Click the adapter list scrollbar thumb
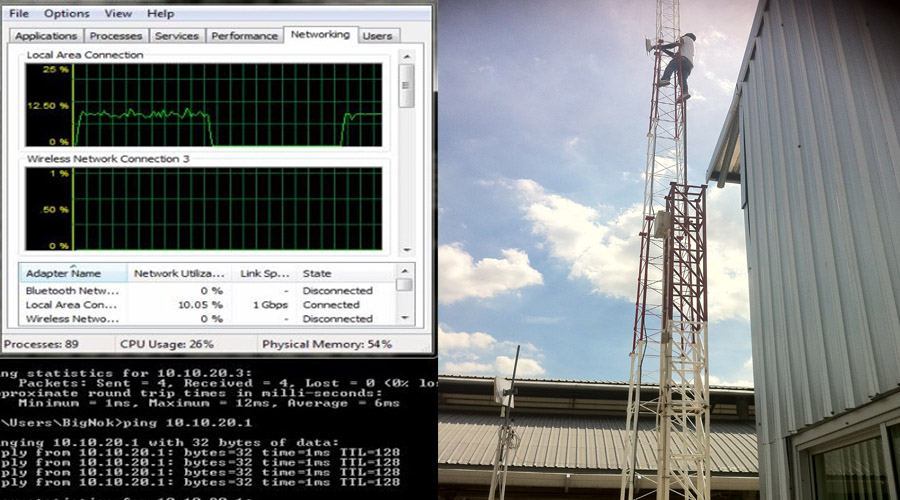900x500 pixels. tap(405, 285)
